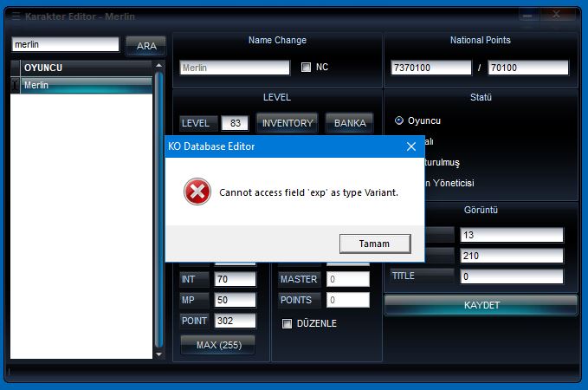
Task: Click the National Points 7370100 field
Action: 431,68
